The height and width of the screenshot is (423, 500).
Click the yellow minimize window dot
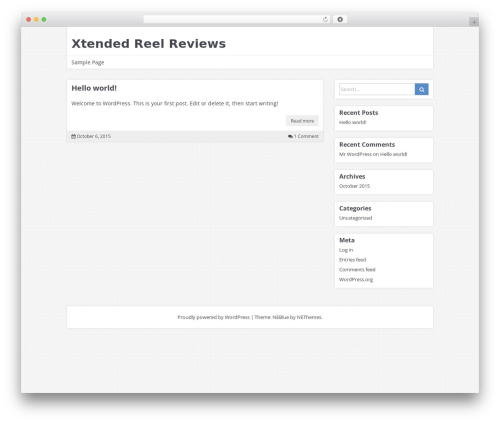36,20
